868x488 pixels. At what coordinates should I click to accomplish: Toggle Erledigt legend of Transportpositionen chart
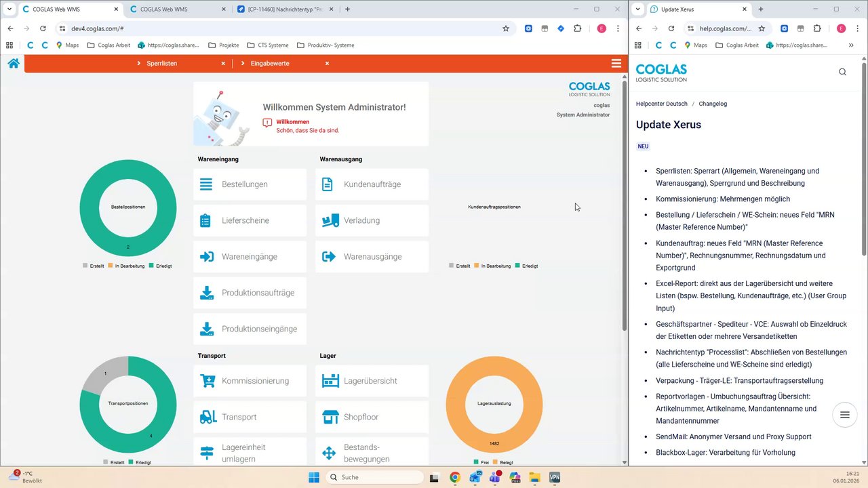tap(140, 462)
